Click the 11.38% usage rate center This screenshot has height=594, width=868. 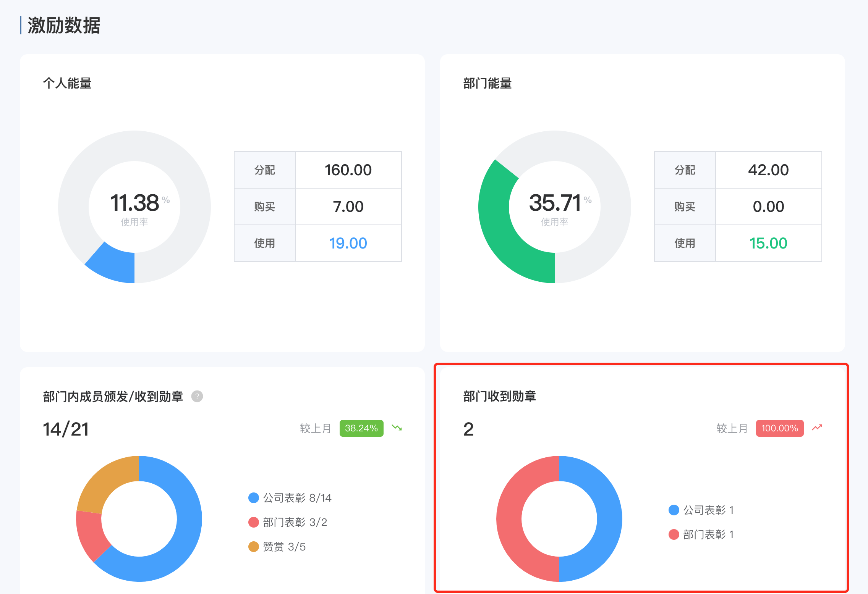(134, 203)
